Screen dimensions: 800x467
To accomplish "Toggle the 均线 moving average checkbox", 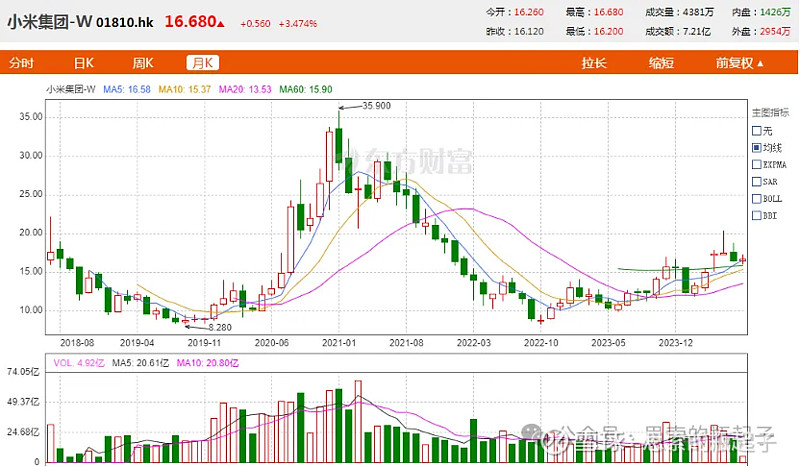I will [x=757, y=148].
